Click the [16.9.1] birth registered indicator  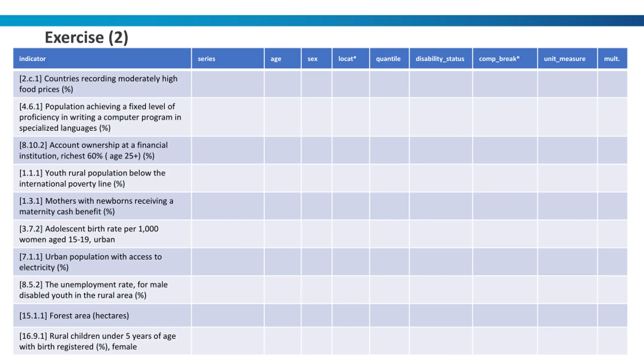pyautogui.click(x=102, y=341)
